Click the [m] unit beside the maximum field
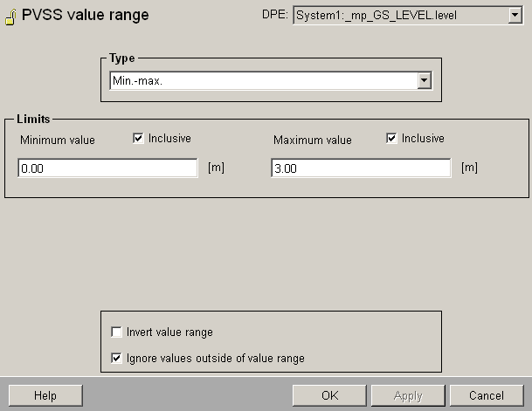Viewport: 532px width, 411px height. point(469,168)
